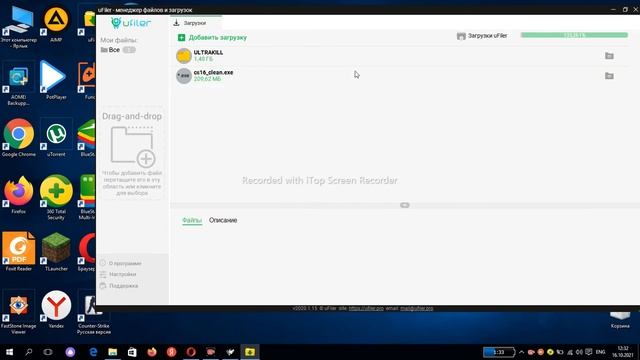Image resolution: width=640 pixels, height=360 pixels.
Task: Open Yandex browser desktop shortcut
Action: point(56,310)
